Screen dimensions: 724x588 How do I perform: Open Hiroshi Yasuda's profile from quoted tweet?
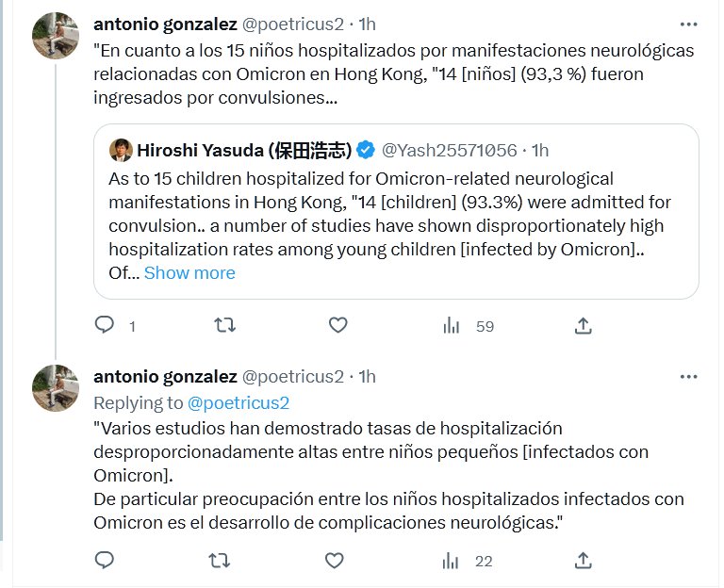[244, 151]
